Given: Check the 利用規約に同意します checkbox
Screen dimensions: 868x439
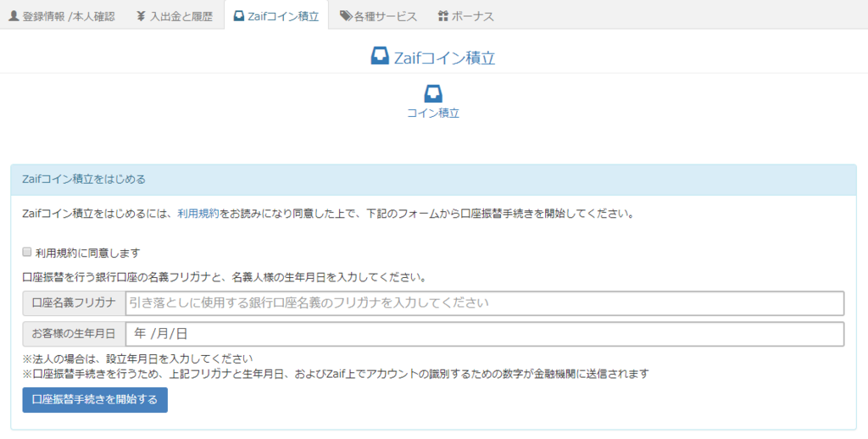Looking at the screenshot, I should [x=26, y=253].
